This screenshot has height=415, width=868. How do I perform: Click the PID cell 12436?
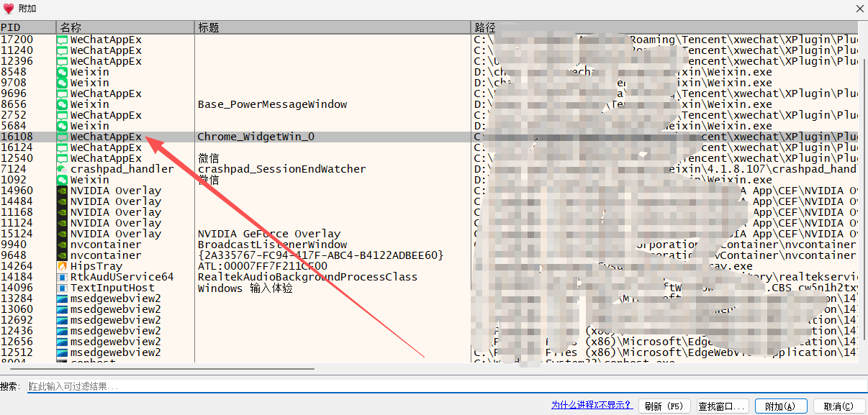pos(17,331)
